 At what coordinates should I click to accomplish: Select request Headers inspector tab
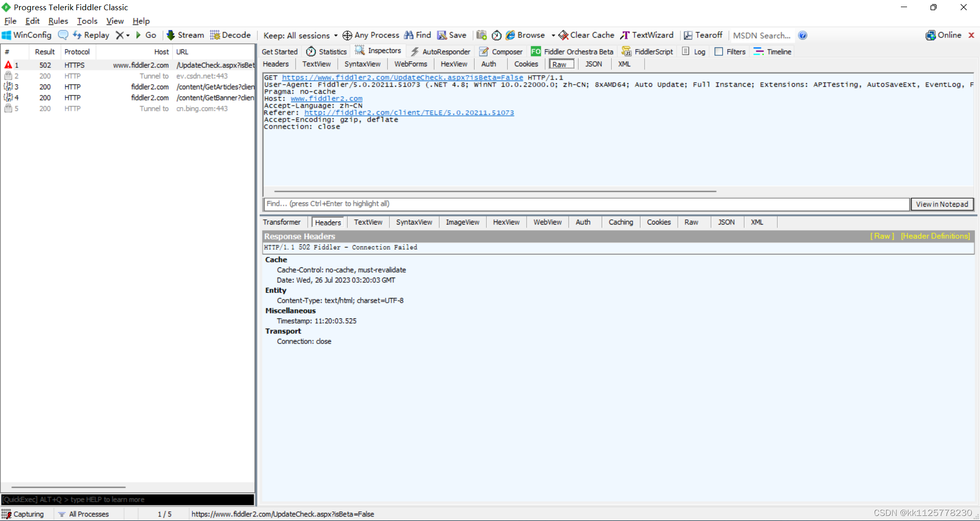click(276, 64)
